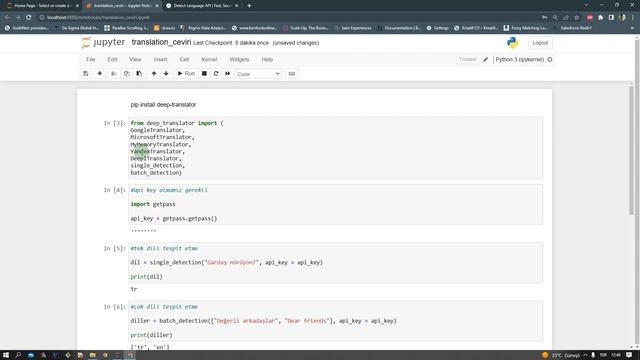The image size is (640, 360).
Task: Open the taskbar weather widget
Action: click(561, 355)
